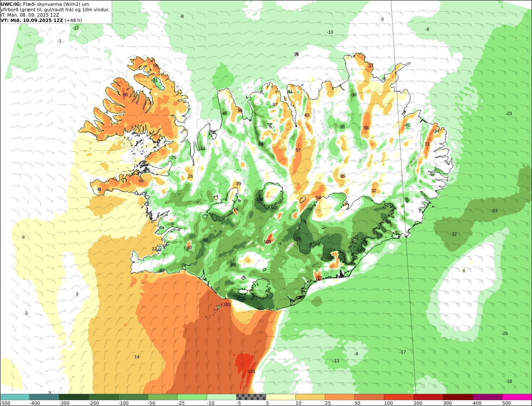This screenshot has height=406, width=532.
Task: Select the map value 6 in the white ocean patch
Action: pyautogui.click(x=464, y=271)
